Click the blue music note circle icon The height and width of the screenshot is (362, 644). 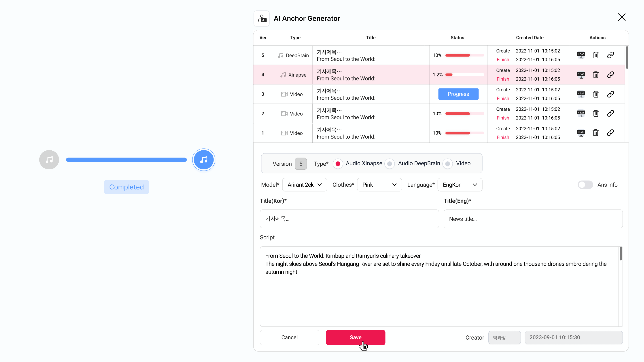204,160
